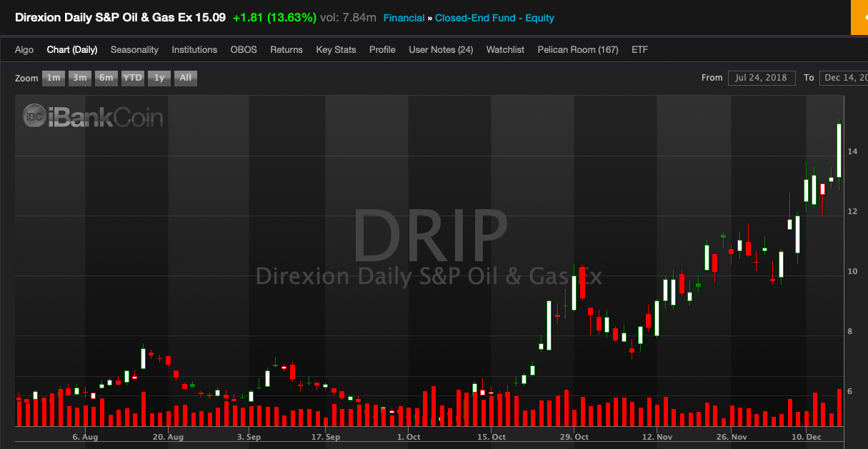
Task: Click the Zoom label text
Action: pyautogui.click(x=26, y=79)
